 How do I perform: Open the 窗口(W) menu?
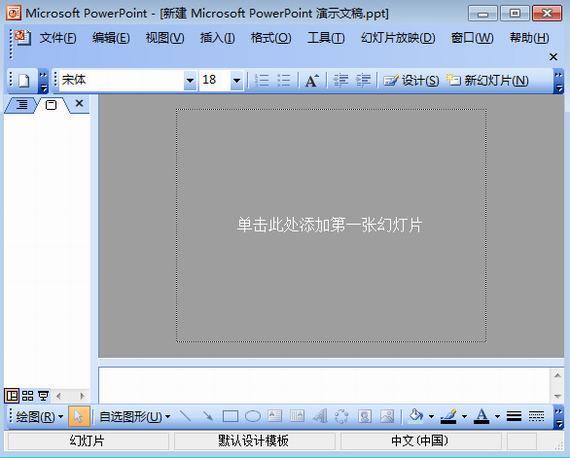pos(472,38)
